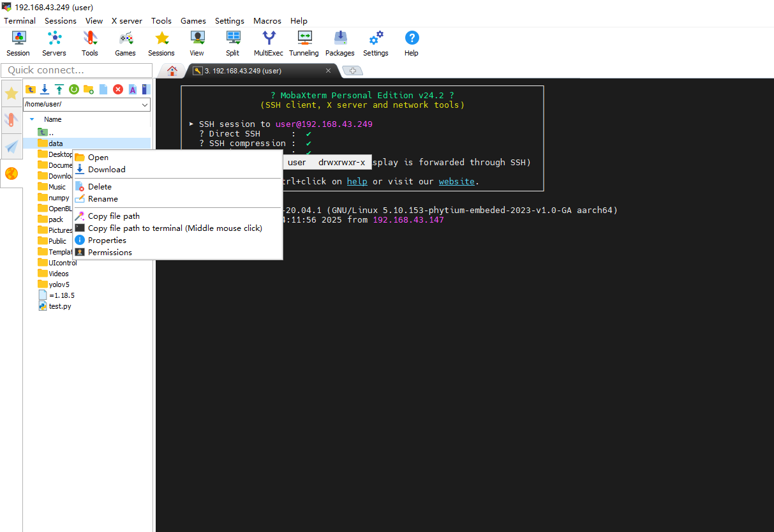This screenshot has height=532, width=774.
Task: Click the Packages toolbar icon
Action: [x=340, y=43]
